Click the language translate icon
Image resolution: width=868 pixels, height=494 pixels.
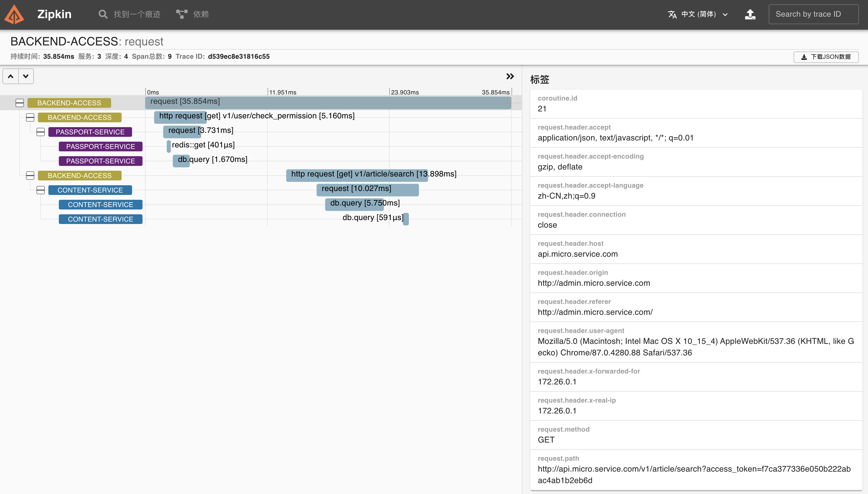672,14
